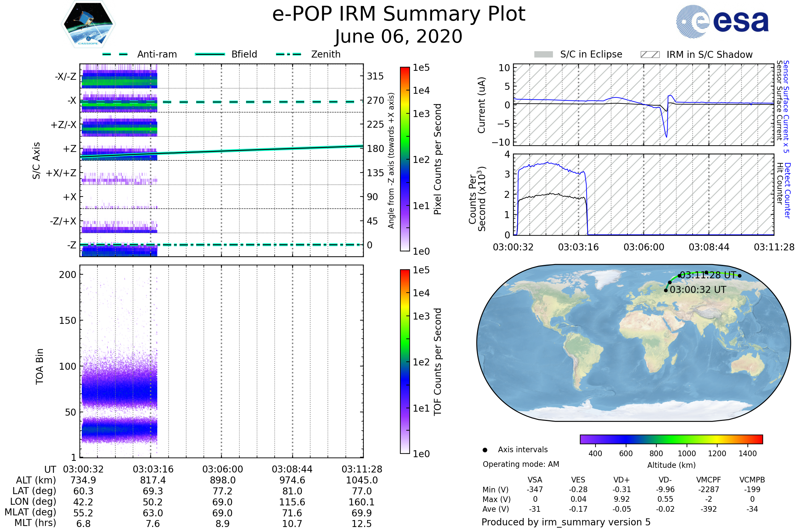798x532 pixels.
Task: Click the Pixel Counts per Second colorbar
Action: tap(405, 159)
